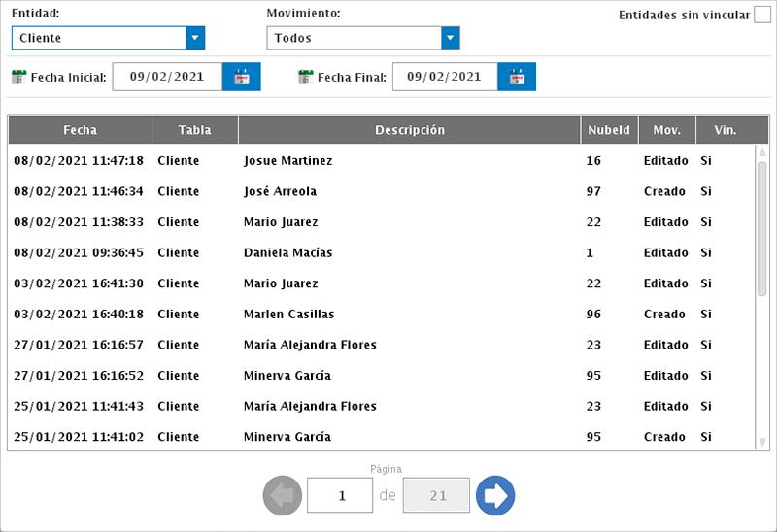Expand the Movimiento dropdown
Image resolution: width=777 pixels, height=532 pixels.
coord(450,38)
